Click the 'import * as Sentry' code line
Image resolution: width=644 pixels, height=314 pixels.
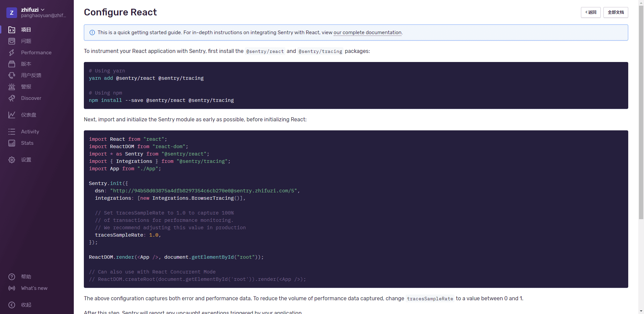pyautogui.click(x=149, y=154)
